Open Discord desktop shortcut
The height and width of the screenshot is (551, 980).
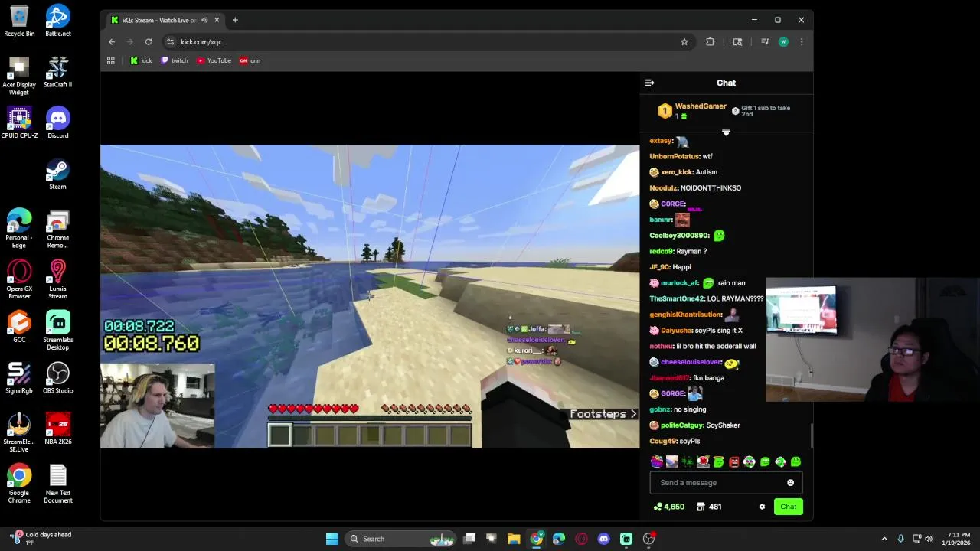(58, 123)
